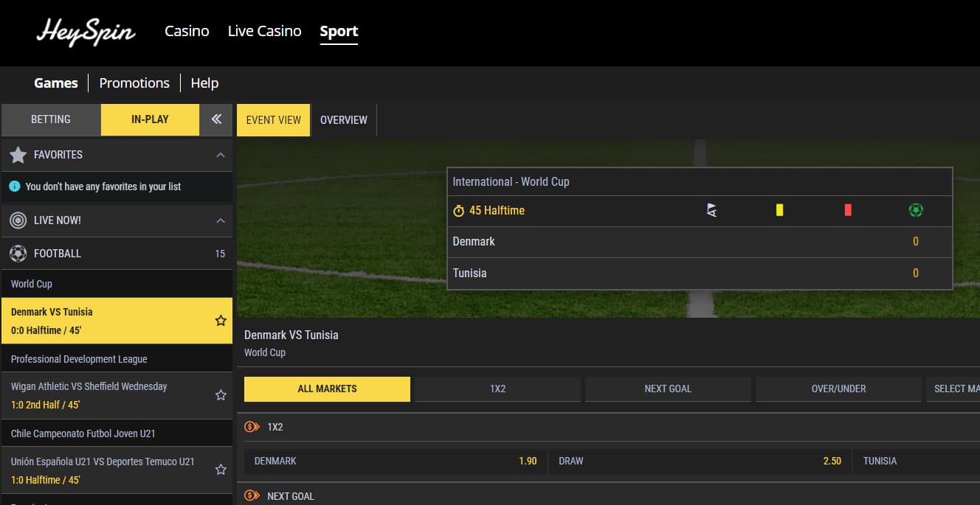This screenshot has width=980, height=505.
Task: Click the red card icon in scoreboard
Action: click(x=847, y=211)
